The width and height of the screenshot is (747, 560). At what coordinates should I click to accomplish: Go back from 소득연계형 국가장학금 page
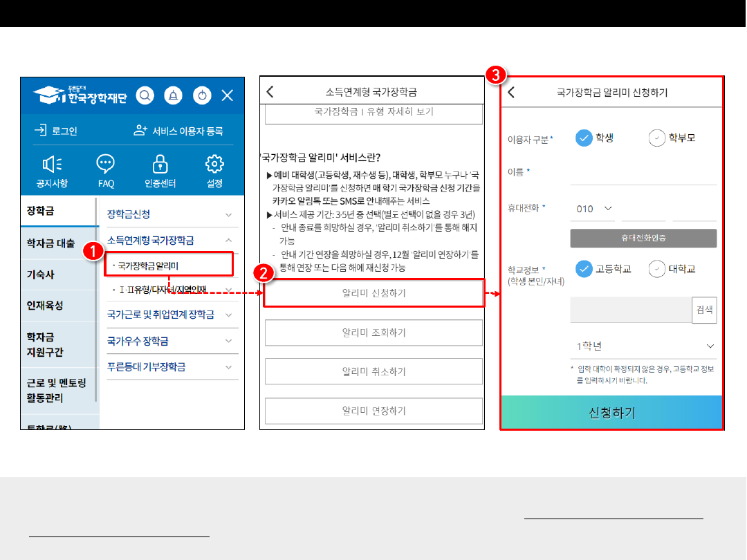pos(270,92)
